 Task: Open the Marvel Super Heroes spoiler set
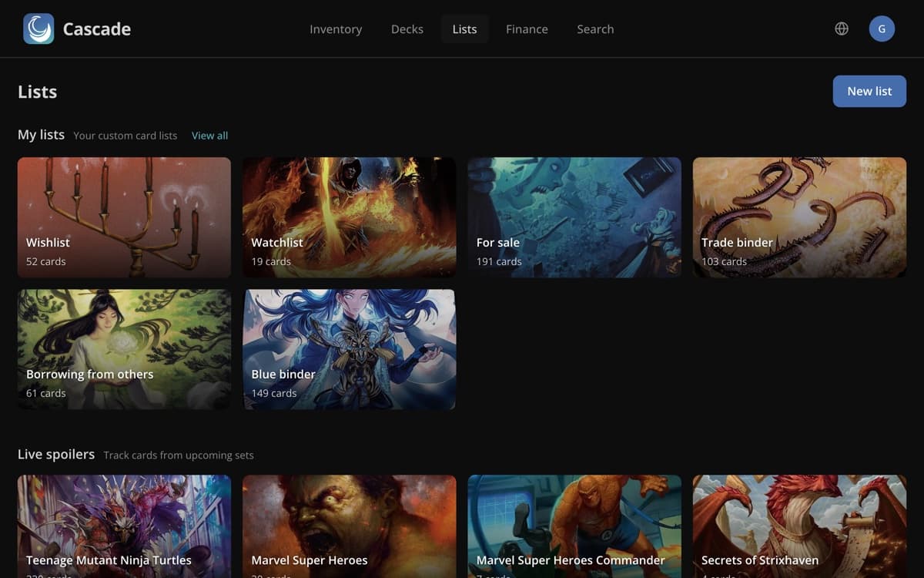(x=349, y=526)
